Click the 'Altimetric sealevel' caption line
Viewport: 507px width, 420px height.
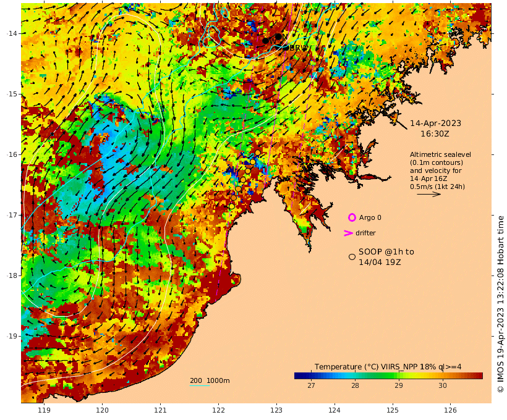tap(440, 155)
